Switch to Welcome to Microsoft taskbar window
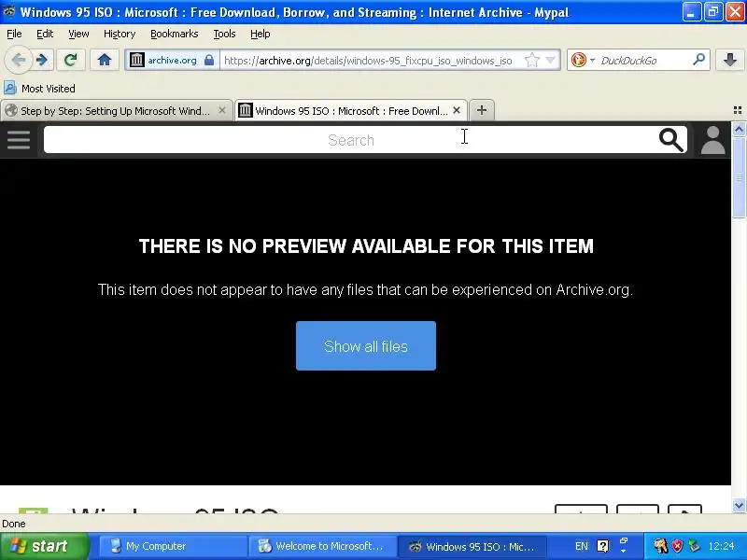 point(322,546)
